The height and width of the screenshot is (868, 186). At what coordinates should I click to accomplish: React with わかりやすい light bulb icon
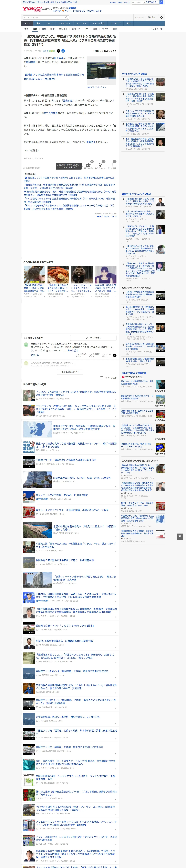100,165
